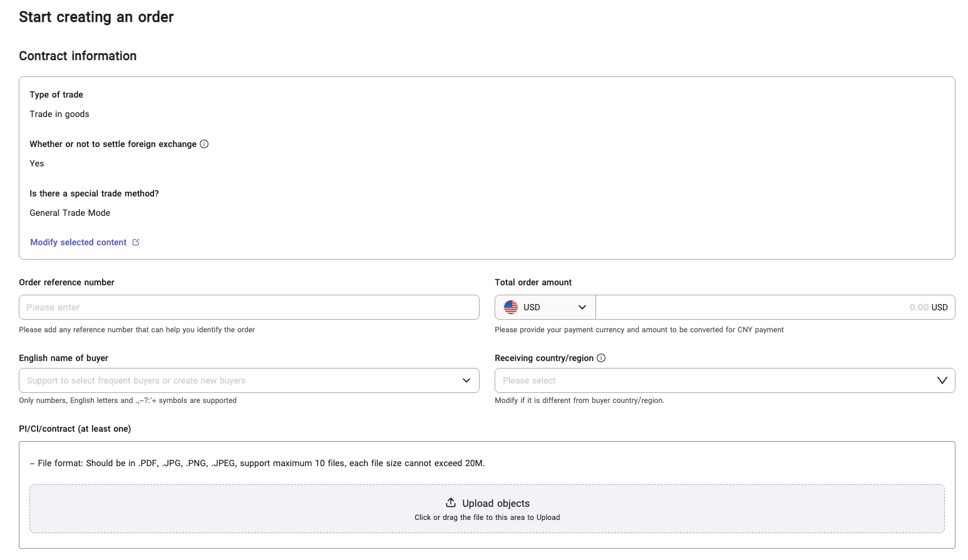Expand the English name of buyer chevron
Viewport: 968px width, 560px height.
pos(466,380)
